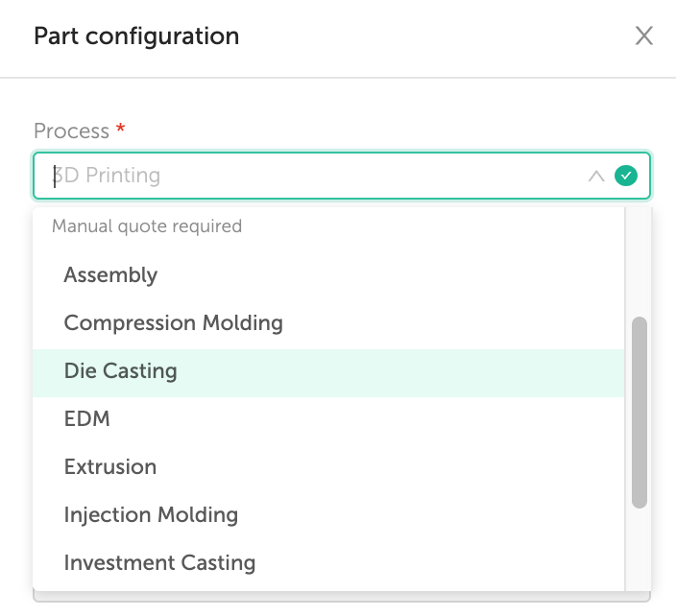676x616 pixels.
Task: Pick EDM as the process
Action: [x=328, y=418]
